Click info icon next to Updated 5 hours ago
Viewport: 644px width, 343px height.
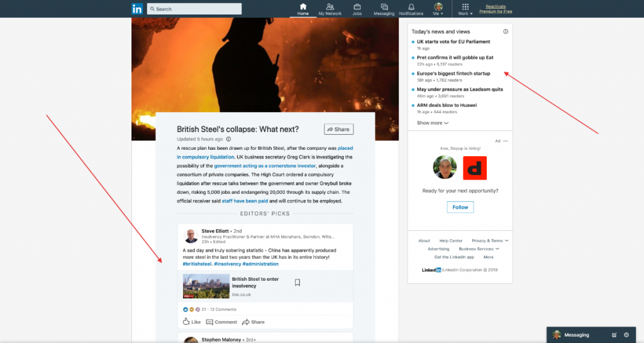coord(228,139)
